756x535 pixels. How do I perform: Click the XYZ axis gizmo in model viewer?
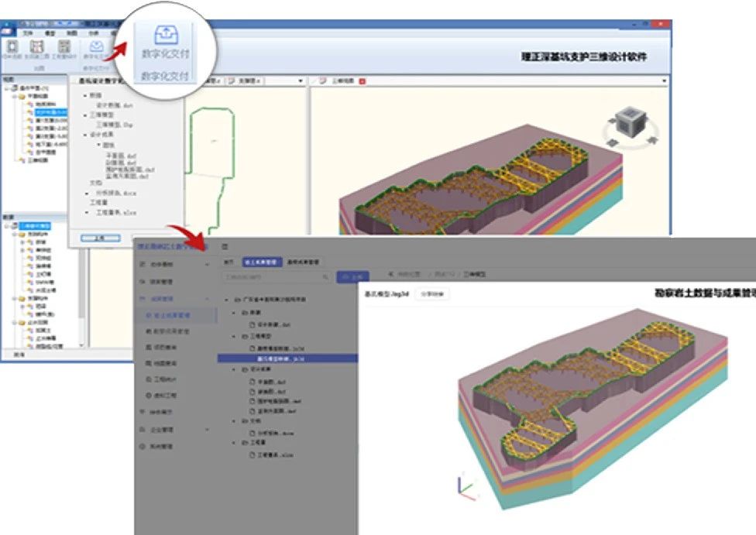click(x=466, y=486)
